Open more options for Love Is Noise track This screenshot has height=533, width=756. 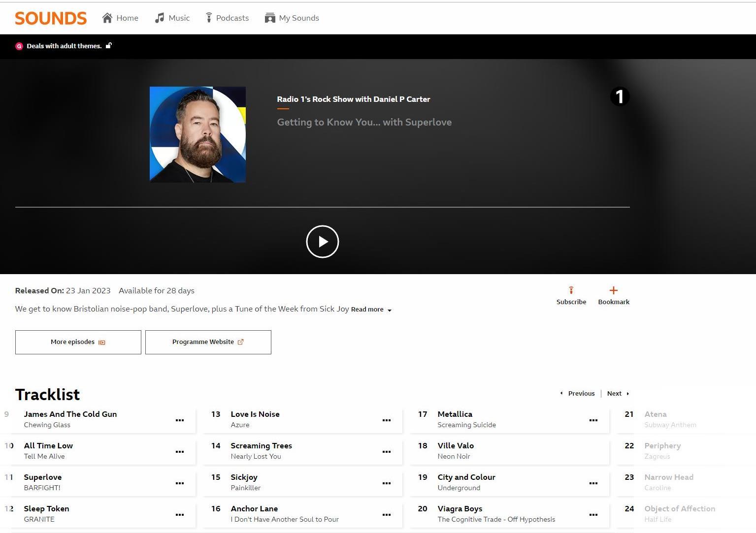[x=387, y=420]
